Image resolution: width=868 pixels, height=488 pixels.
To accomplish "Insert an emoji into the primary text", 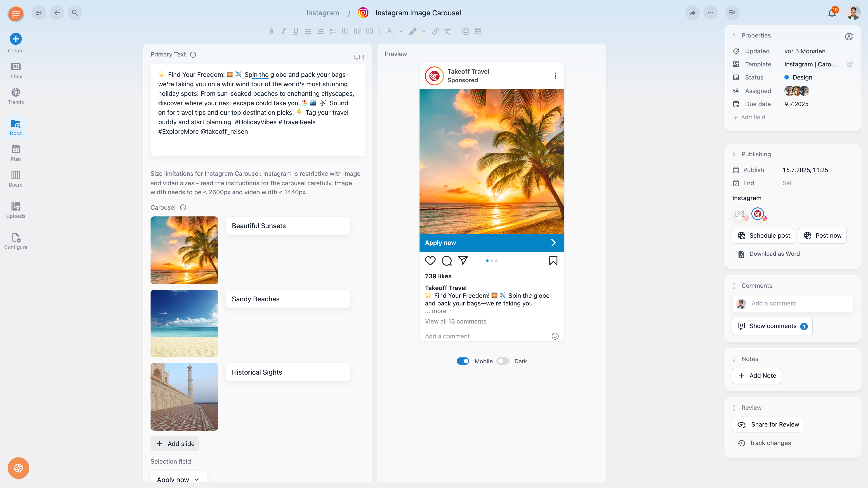I will [466, 31].
